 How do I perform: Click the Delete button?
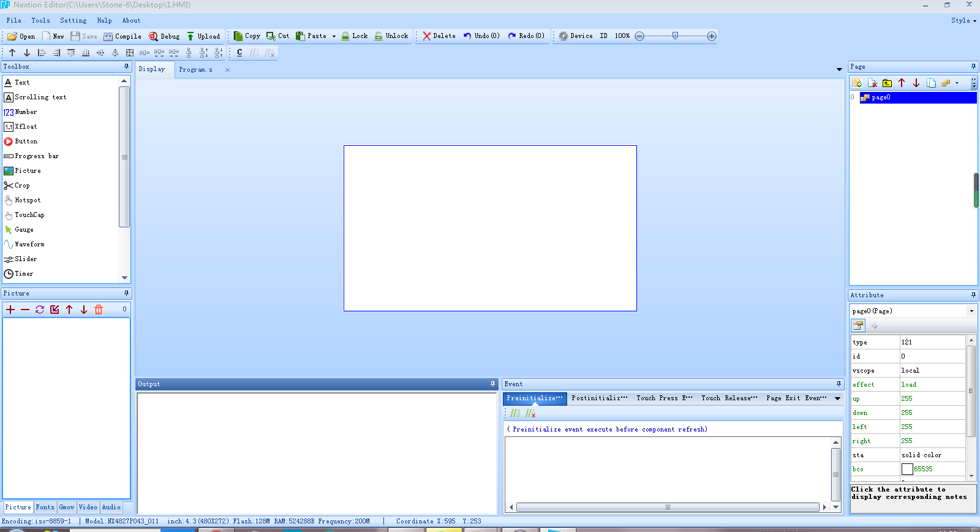[439, 36]
